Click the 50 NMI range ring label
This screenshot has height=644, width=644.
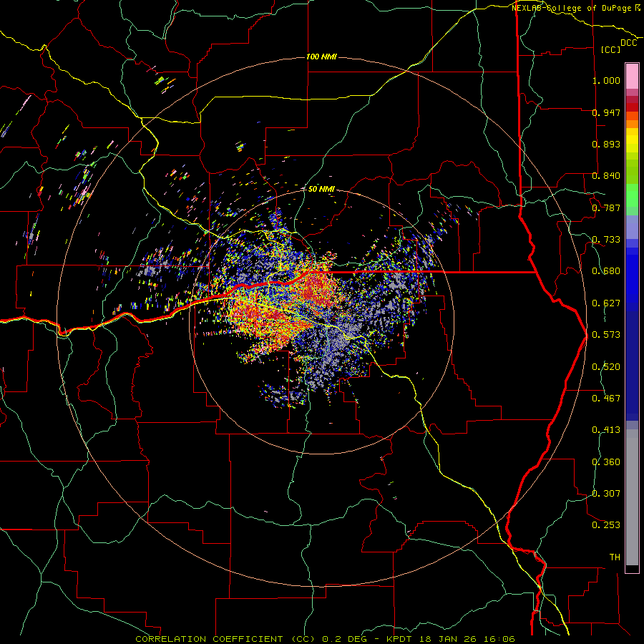coord(321,189)
